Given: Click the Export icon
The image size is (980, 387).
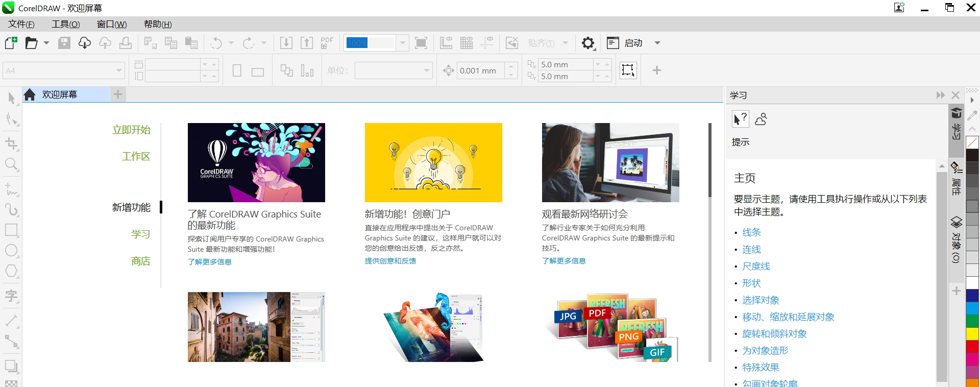Looking at the screenshot, I should pos(307,43).
